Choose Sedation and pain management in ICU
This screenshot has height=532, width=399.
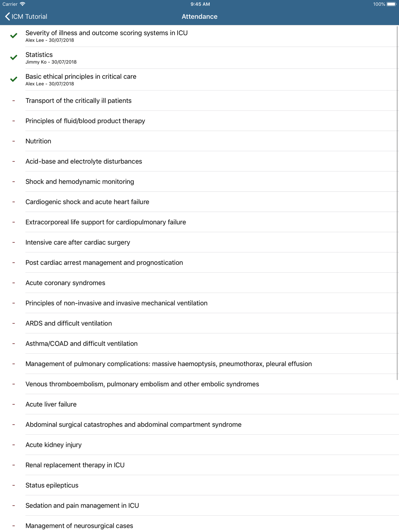pyautogui.click(x=82, y=506)
